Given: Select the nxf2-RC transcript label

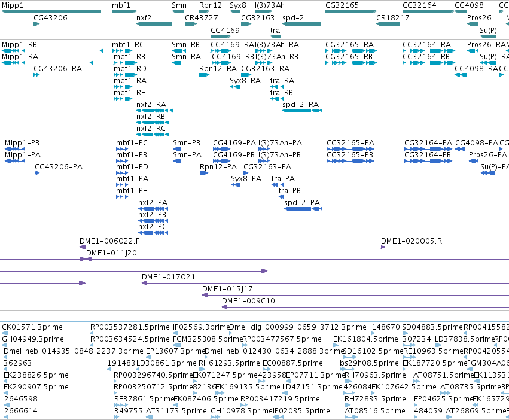Looking at the screenshot, I should click(x=151, y=129).
